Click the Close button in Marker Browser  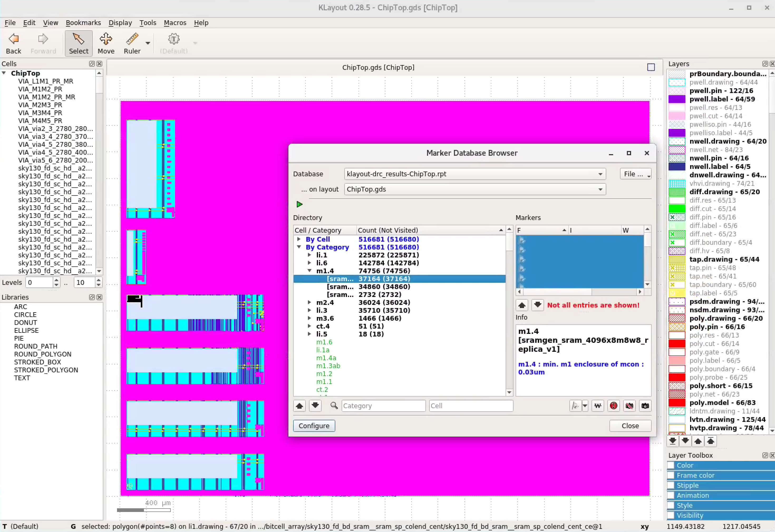click(630, 426)
